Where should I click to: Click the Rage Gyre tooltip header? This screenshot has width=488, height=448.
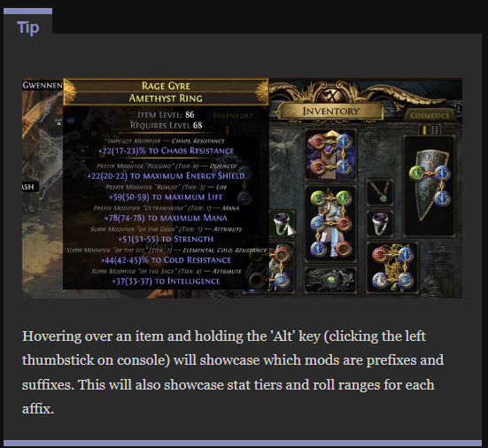166,92
